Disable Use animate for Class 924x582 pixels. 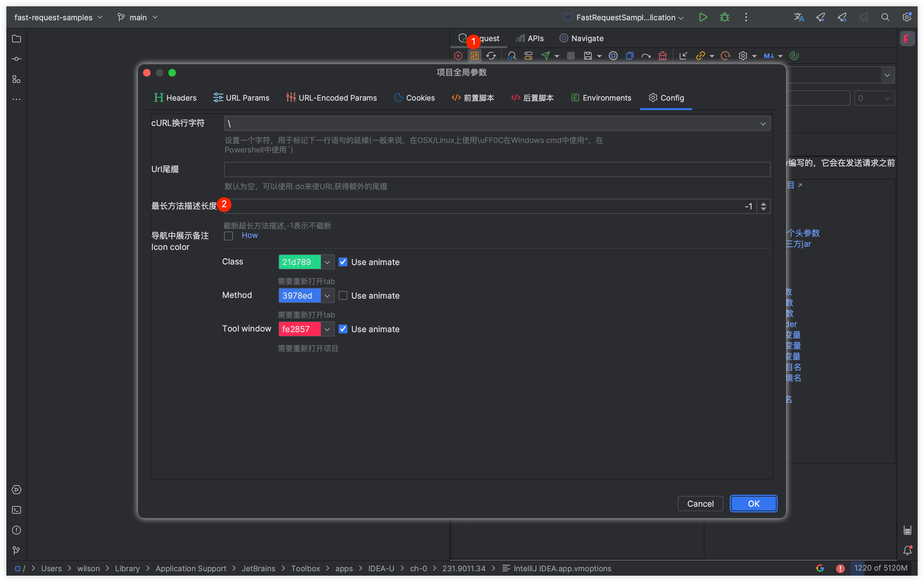tap(343, 262)
